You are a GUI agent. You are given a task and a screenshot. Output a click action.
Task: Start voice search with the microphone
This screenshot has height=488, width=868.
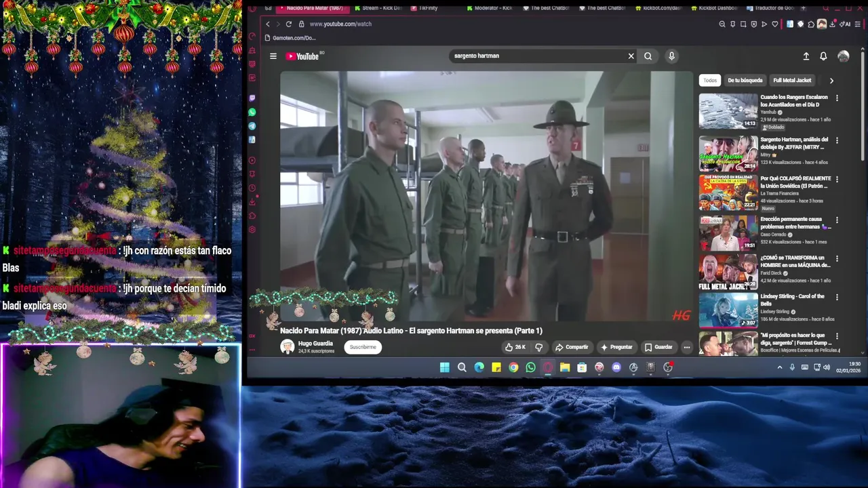(x=671, y=56)
